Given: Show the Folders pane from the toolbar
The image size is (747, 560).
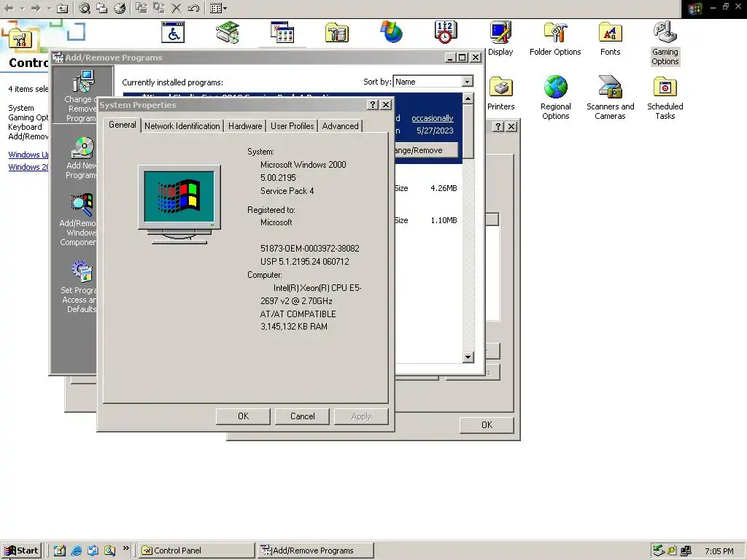Looking at the screenshot, I should (x=102, y=8).
